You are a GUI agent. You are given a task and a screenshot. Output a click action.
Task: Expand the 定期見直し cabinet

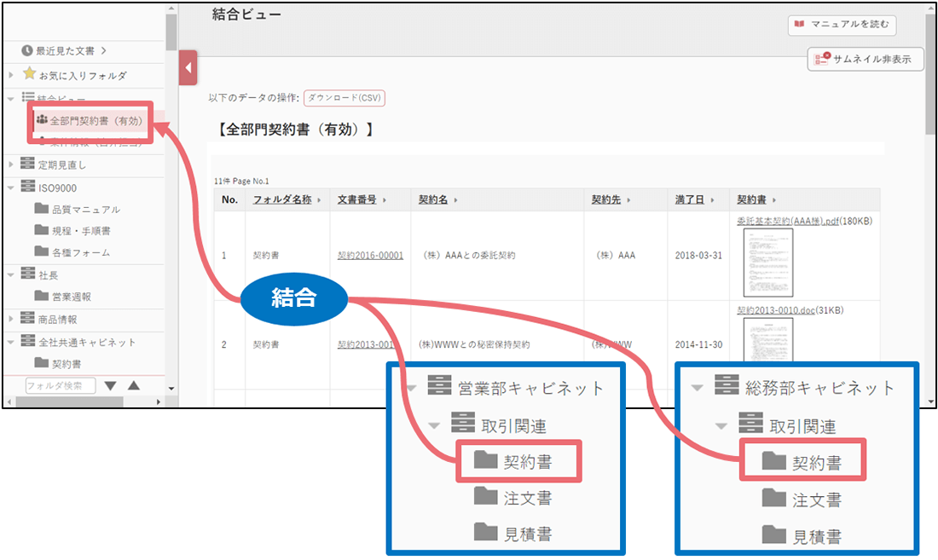[x=11, y=165]
